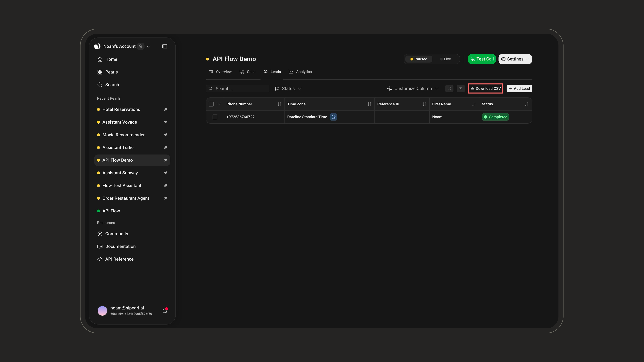Focus the leads Search field
644x362 pixels.
[x=237, y=88]
